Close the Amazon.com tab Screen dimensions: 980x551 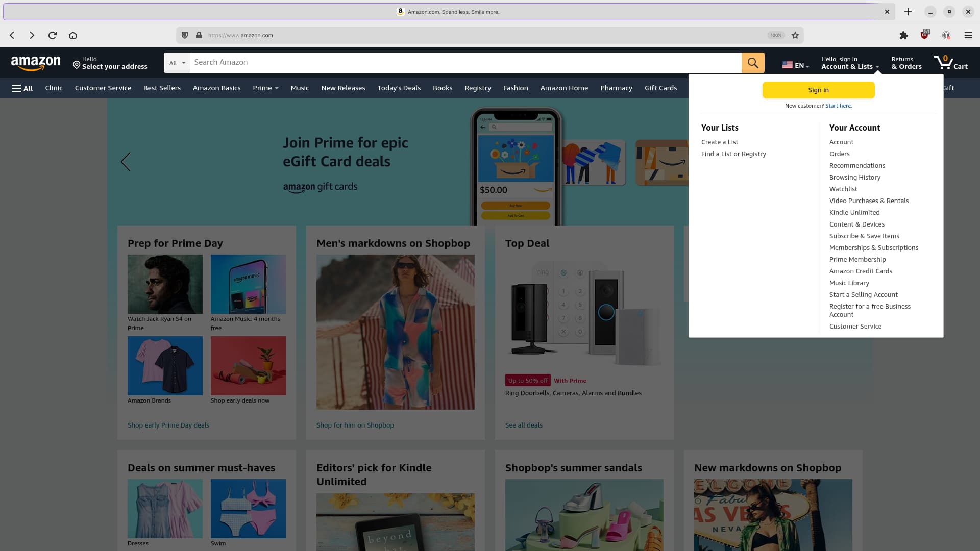tap(887, 12)
